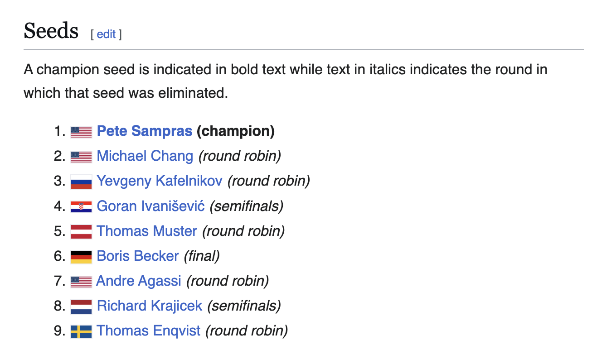Image resolution: width=592 pixels, height=364 pixels.
Task: Click the Thomas Muster link
Action: pyautogui.click(x=147, y=231)
